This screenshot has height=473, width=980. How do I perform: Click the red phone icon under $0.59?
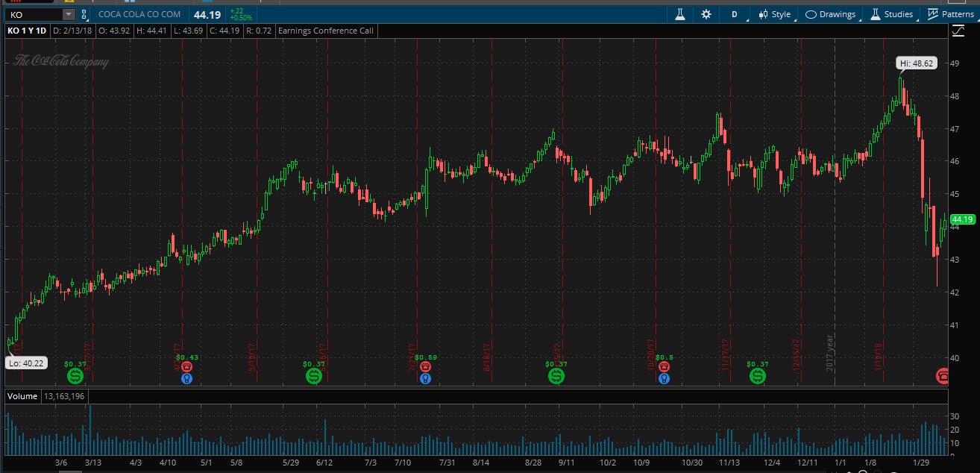[x=425, y=367]
